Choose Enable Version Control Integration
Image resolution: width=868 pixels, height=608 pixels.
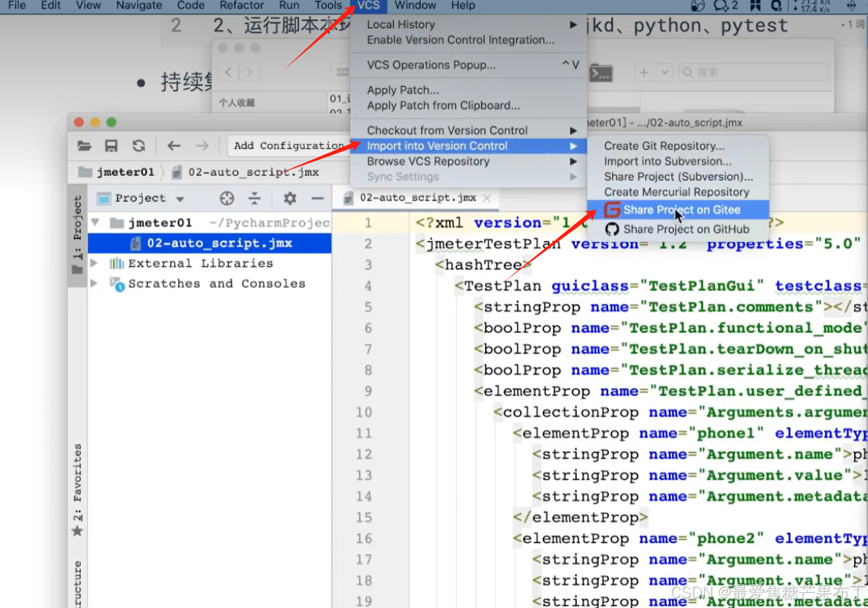pos(468,40)
